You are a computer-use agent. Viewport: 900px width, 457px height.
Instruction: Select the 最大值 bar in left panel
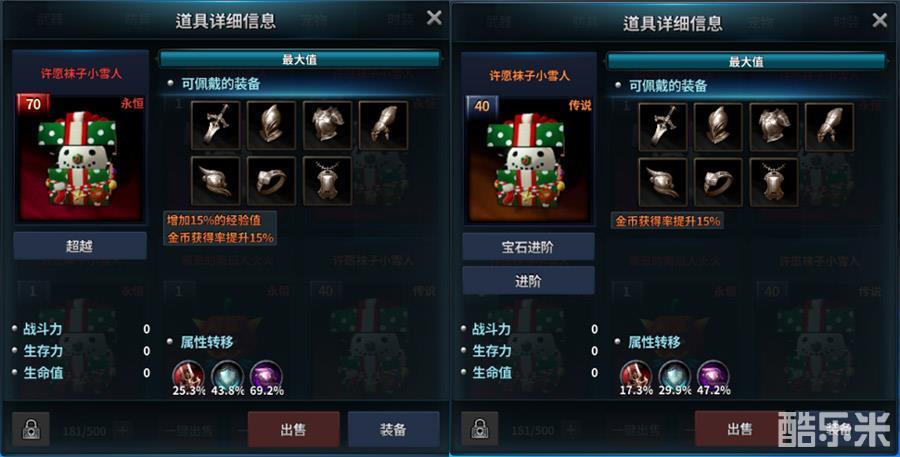tap(299, 59)
